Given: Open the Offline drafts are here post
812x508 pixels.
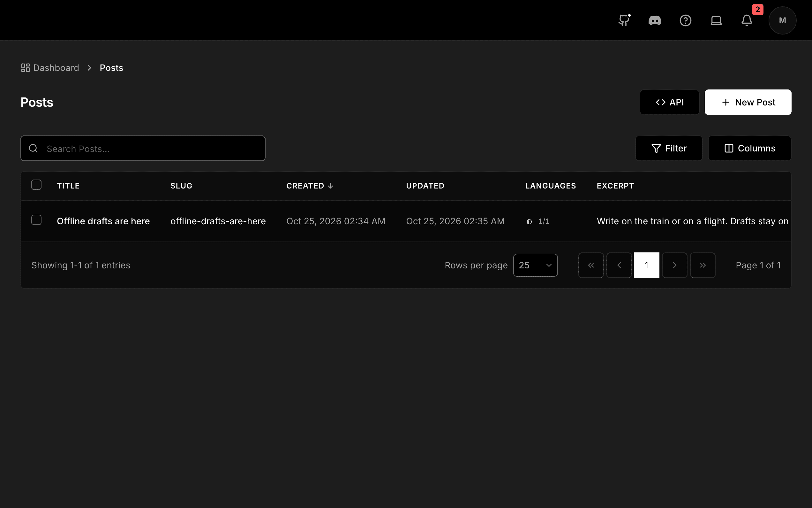Looking at the screenshot, I should [x=103, y=221].
